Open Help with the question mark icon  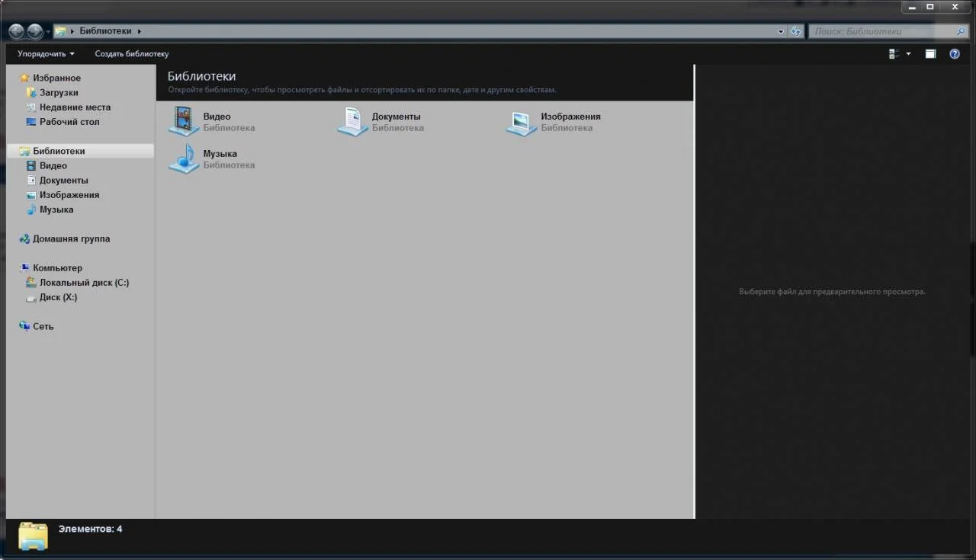click(x=955, y=54)
